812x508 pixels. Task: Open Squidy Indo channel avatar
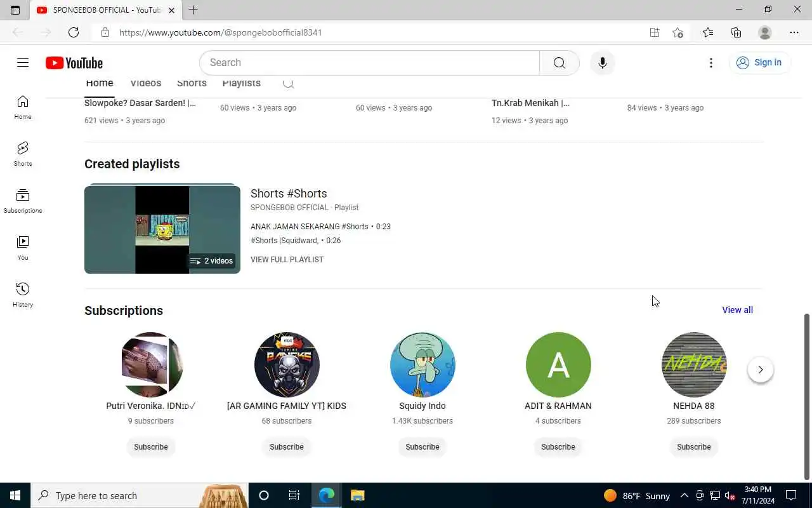pos(422,364)
